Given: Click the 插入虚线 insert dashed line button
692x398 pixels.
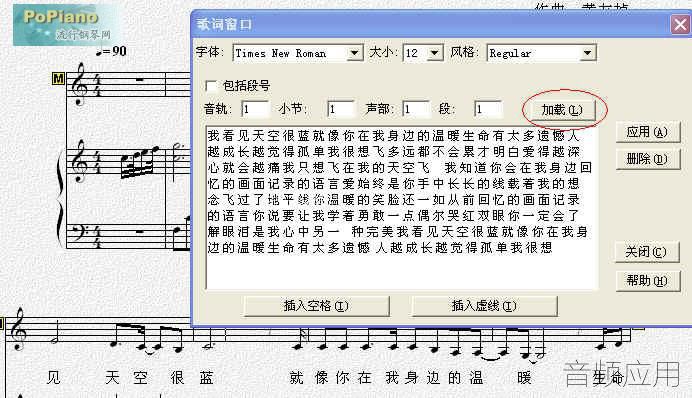Looking at the screenshot, I should coord(484,306).
